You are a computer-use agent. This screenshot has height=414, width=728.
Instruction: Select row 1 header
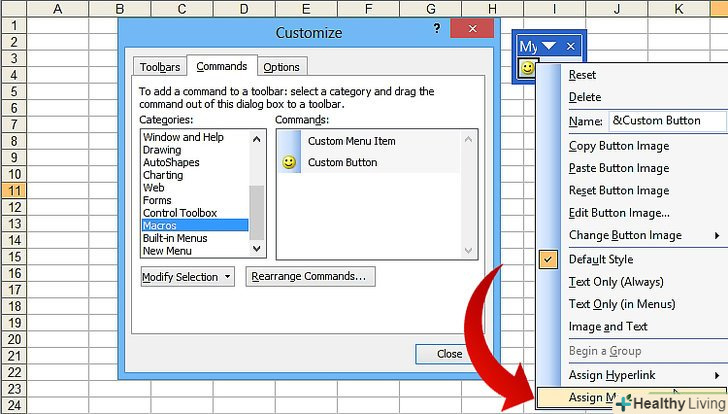[13, 25]
